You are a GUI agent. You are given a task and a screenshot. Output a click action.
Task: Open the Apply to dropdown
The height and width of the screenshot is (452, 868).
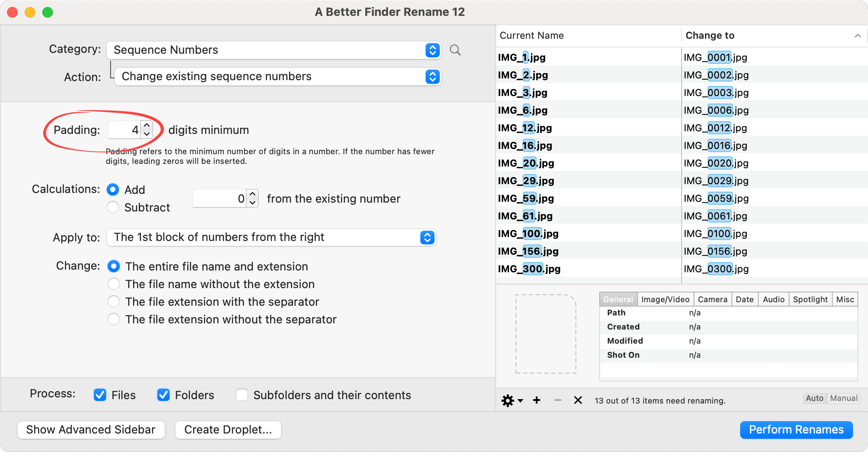click(271, 237)
